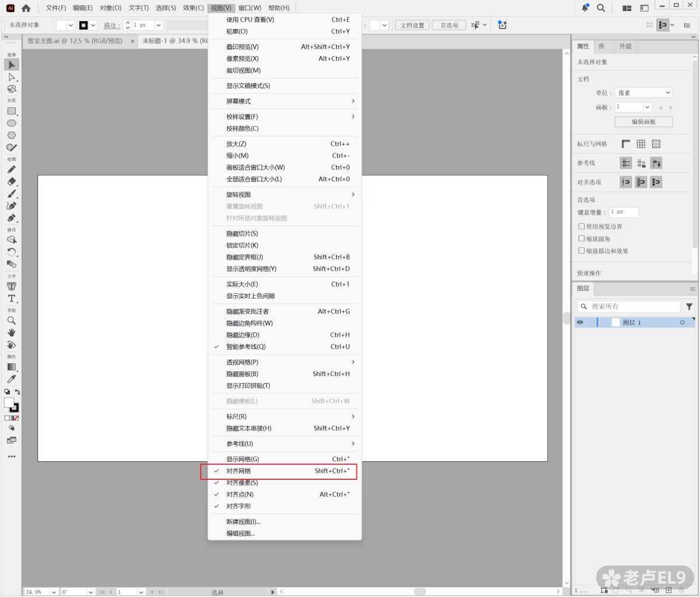Select the Selection (black arrow) tool
The width and height of the screenshot is (700, 597).
[12, 65]
